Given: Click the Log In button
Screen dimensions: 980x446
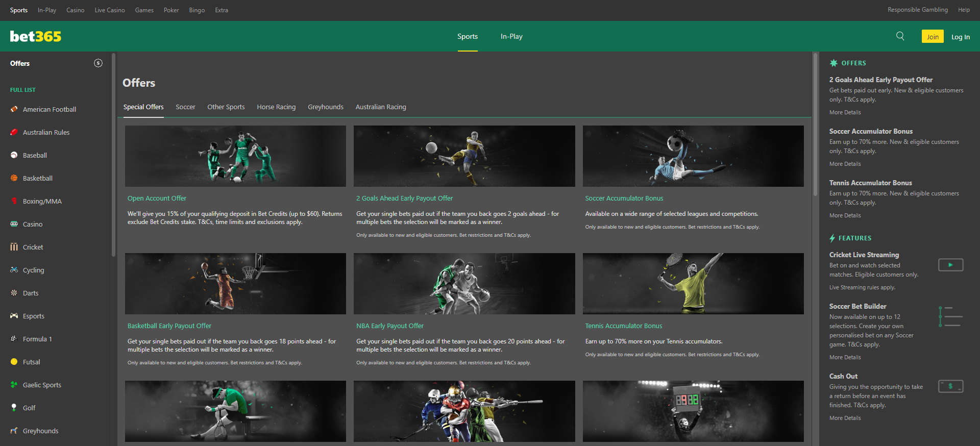Looking at the screenshot, I should pos(961,37).
